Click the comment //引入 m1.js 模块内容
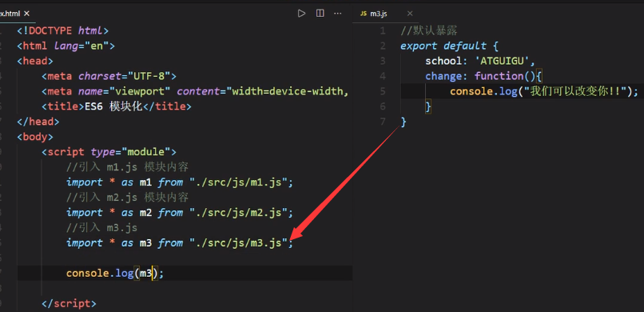644x312 pixels. point(127,167)
